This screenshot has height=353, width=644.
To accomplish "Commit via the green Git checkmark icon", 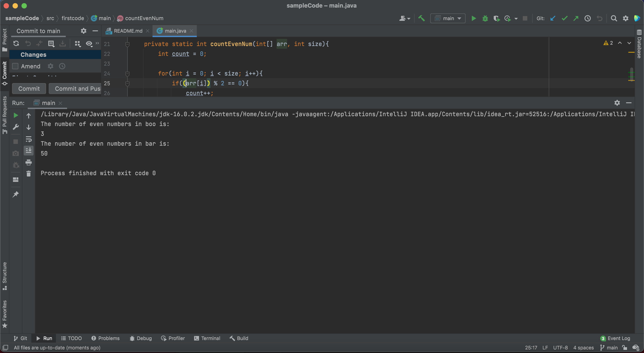I will point(564,18).
